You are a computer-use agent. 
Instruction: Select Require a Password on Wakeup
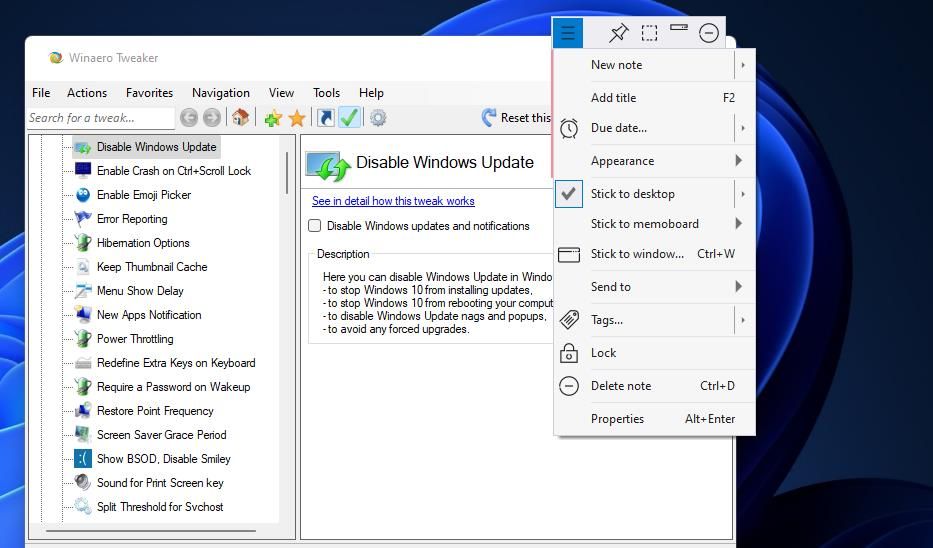(x=173, y=387)
